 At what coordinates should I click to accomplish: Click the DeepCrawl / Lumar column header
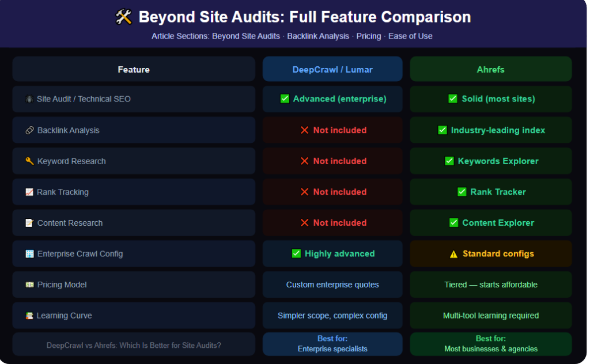point(332,69)
